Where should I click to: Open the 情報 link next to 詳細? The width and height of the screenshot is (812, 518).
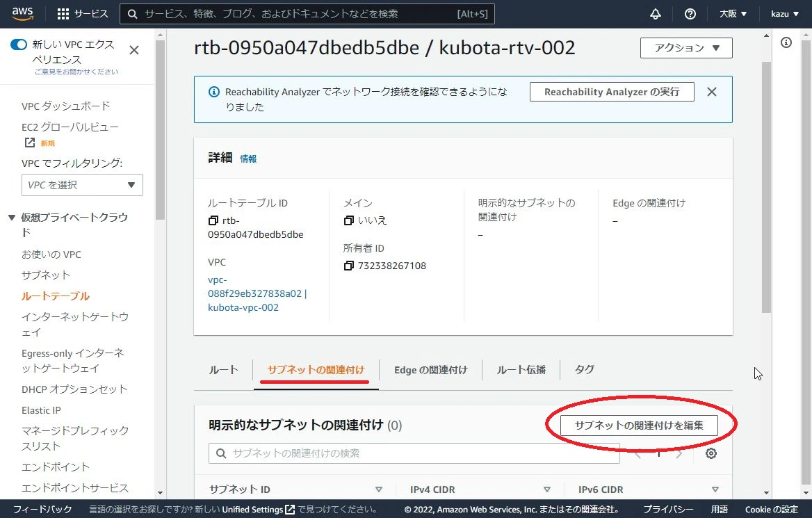click(x=248, y=159)
